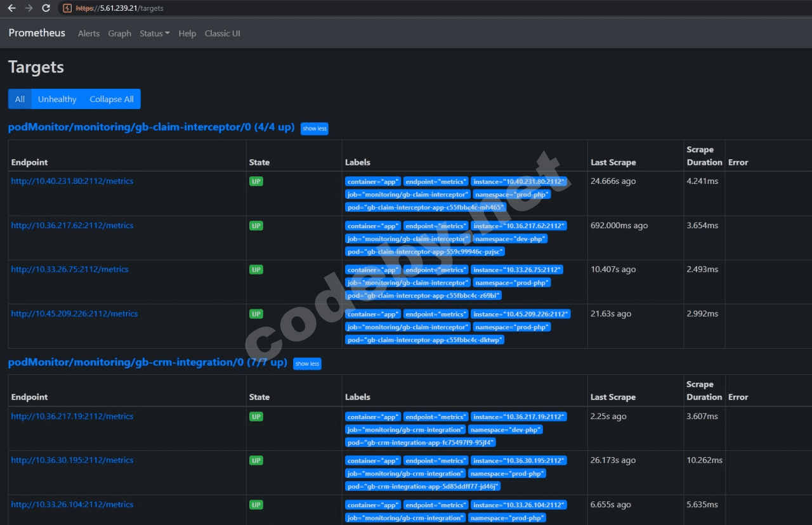Screen dimensions: 812x525
Task: Go back with the browser back arrow
Action: pos(11,8)
